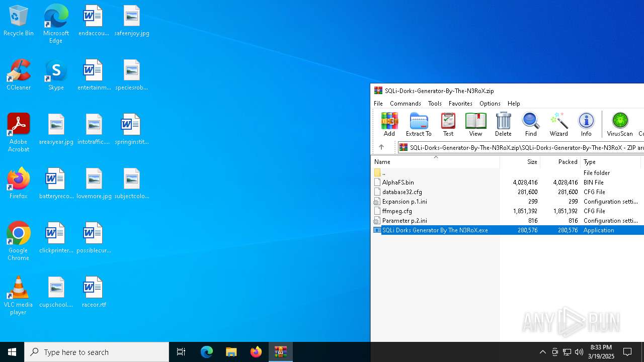644x362 pixels.
Task: Select ffmpeg.cfg in the archive
Action: point(508,211)
